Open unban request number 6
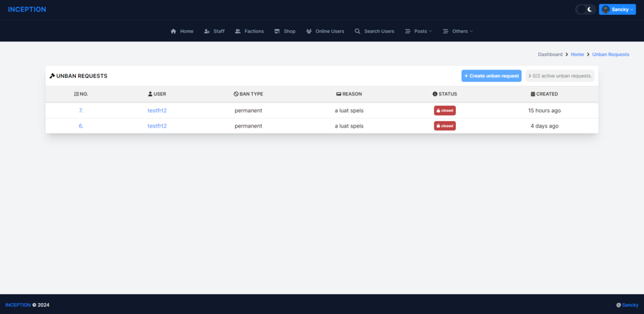Screen dimensions: 644x314 81,126
